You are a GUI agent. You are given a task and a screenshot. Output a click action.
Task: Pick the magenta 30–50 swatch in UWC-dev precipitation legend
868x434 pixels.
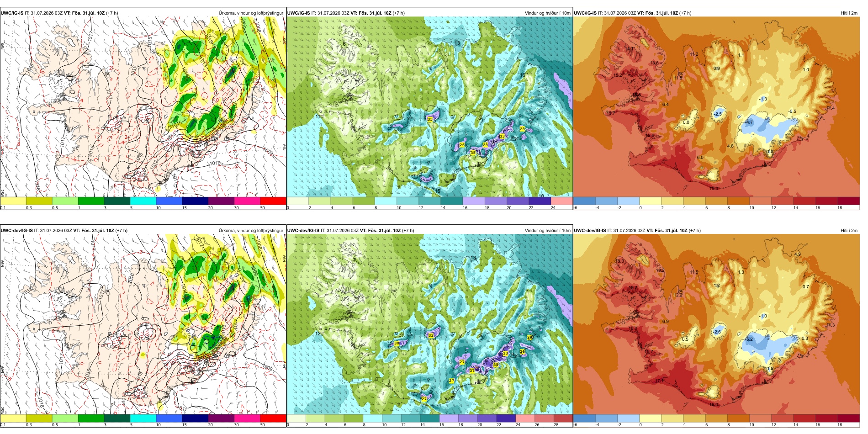tap(247, 418)
